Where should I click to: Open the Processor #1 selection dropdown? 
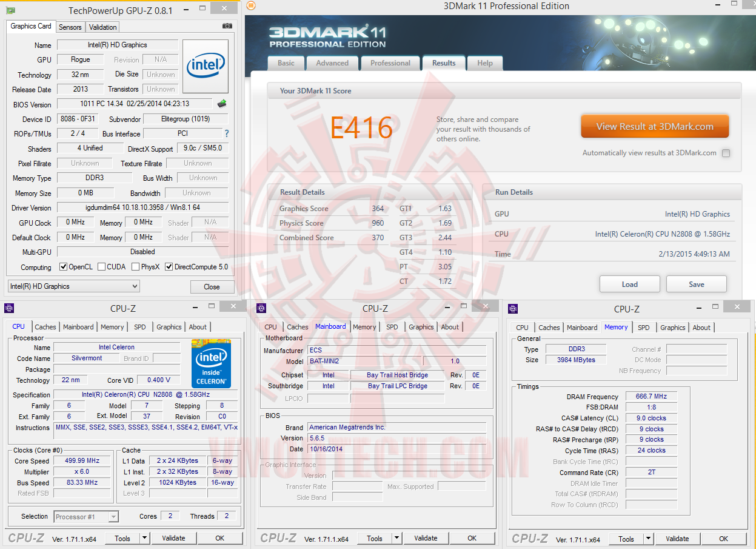click(x=86, y=517)
